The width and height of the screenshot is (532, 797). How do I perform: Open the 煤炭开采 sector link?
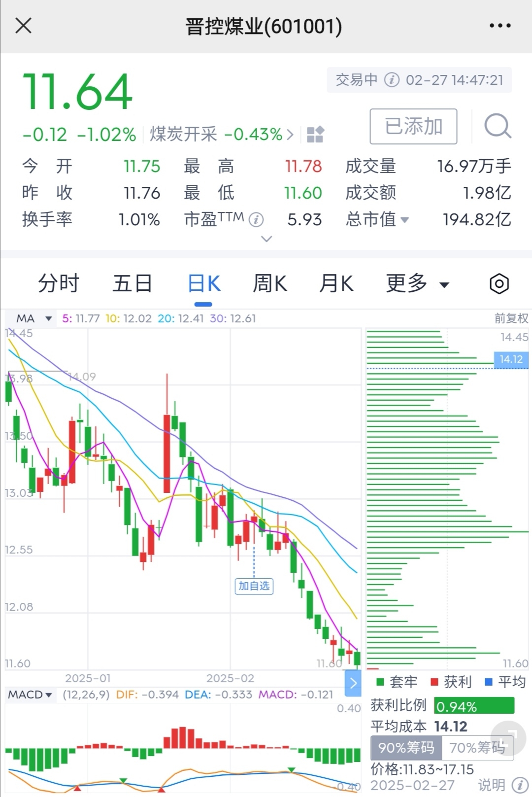222,134
